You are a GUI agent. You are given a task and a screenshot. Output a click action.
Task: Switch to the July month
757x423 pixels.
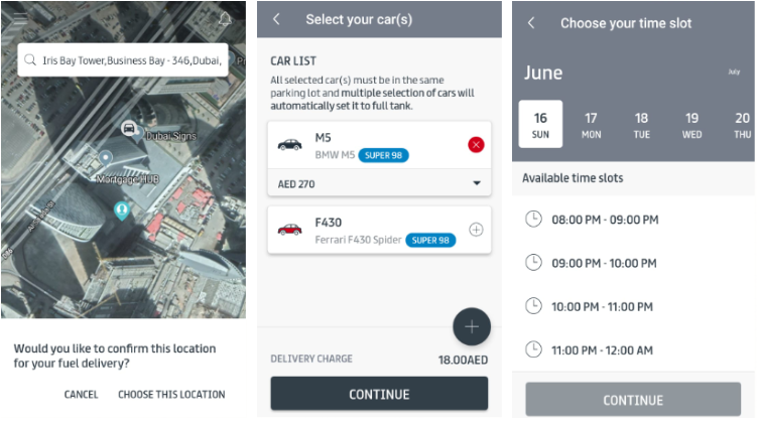pyautogui.click(x=734, y=72)
